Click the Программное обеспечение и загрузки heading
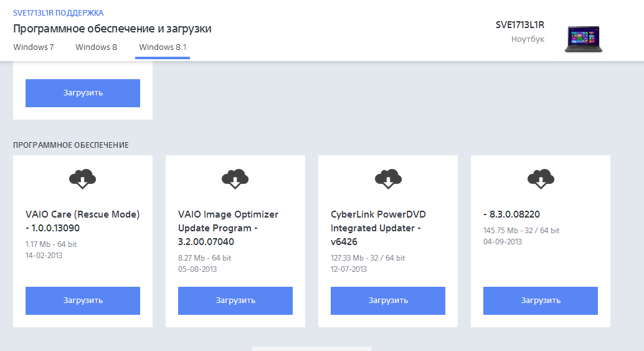This screenshot has width=644, height=351. click(x=112, y=29)
